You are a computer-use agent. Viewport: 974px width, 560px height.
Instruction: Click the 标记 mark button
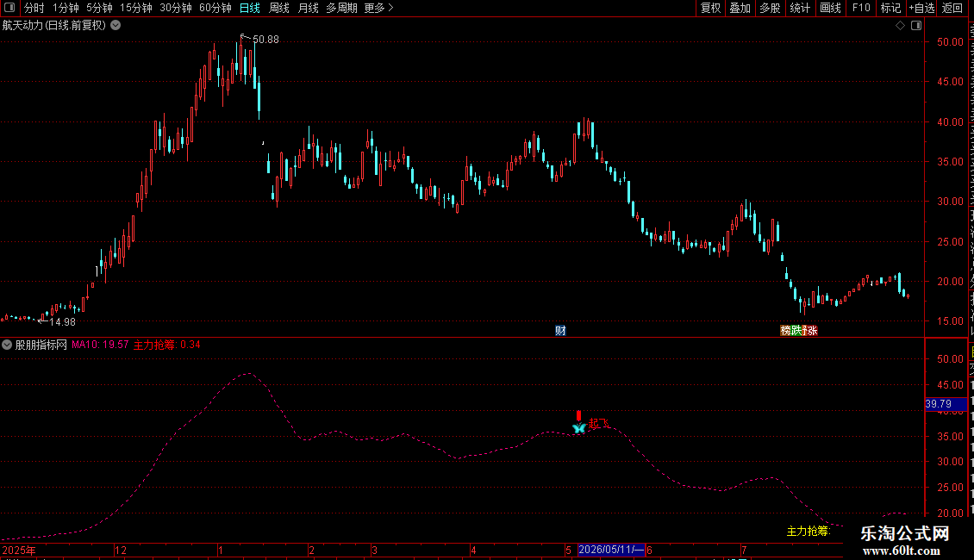890,8
